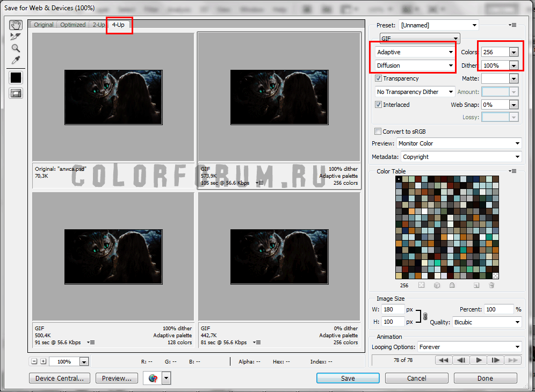
Task: Go to next animation frame
Action: [496, 360]
